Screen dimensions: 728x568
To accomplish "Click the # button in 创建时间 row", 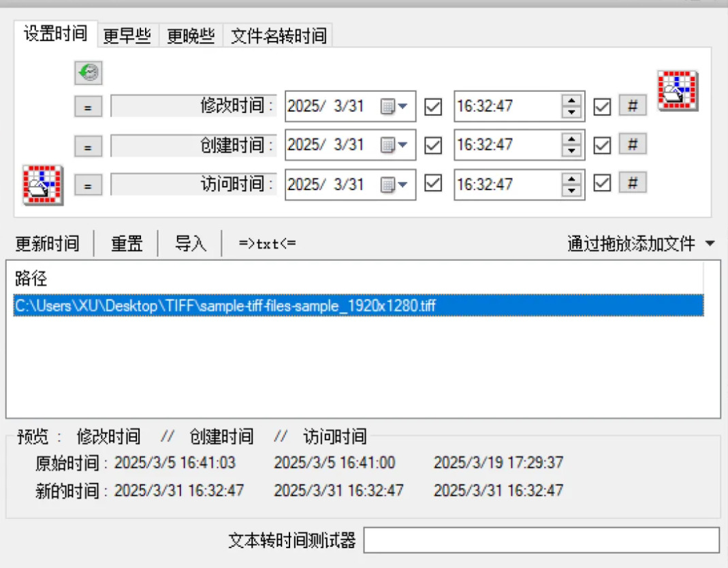I will click(633, 144).
